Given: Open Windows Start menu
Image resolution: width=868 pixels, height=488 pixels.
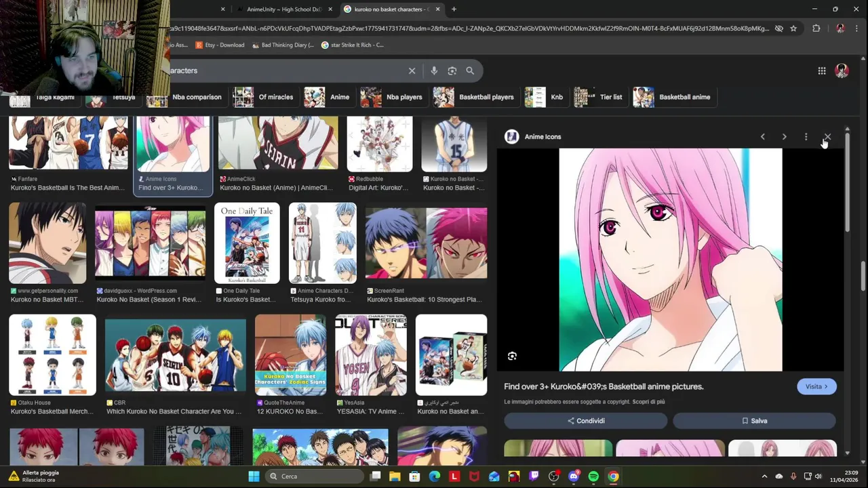Looking at the screenshot, I should (x=254, y=476).
